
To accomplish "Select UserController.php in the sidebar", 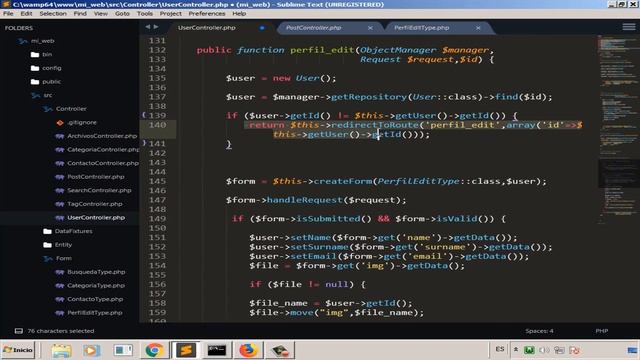I will click(96, 218).
